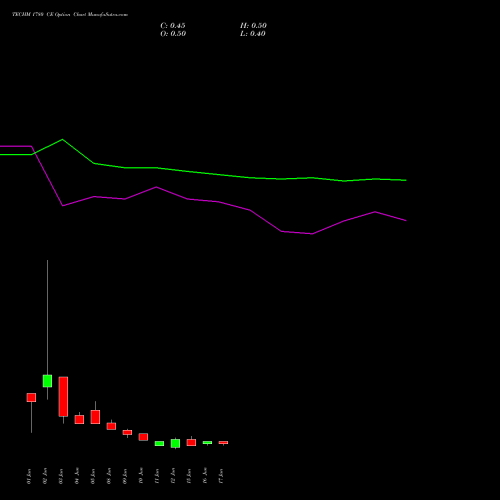Click the 01 date label on x-axis
The width and height of the screenshot is (500, 500).
[x=29, y=476]
